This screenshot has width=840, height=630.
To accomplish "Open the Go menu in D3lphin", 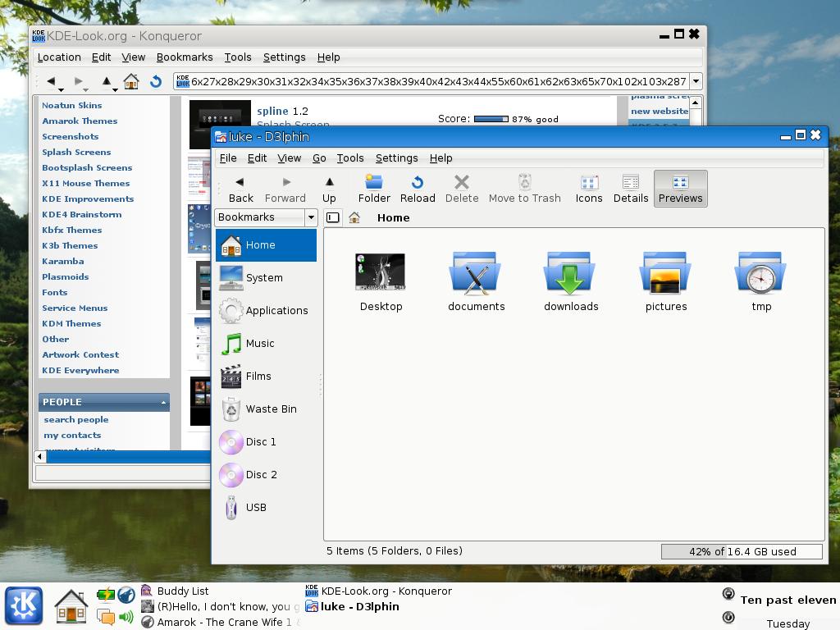I will click(319, 158).
